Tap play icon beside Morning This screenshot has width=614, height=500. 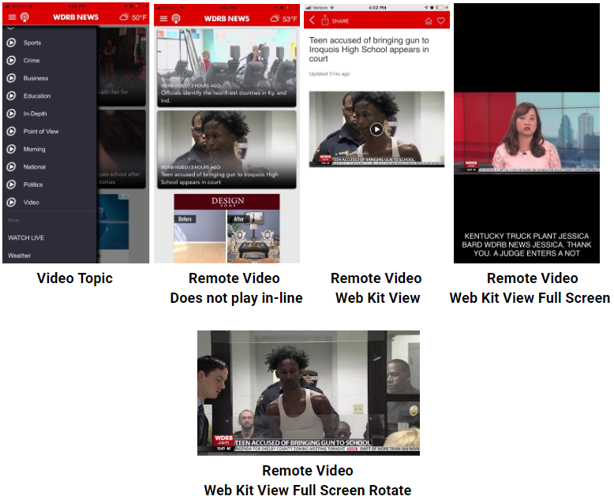click(x=11, y=149)
